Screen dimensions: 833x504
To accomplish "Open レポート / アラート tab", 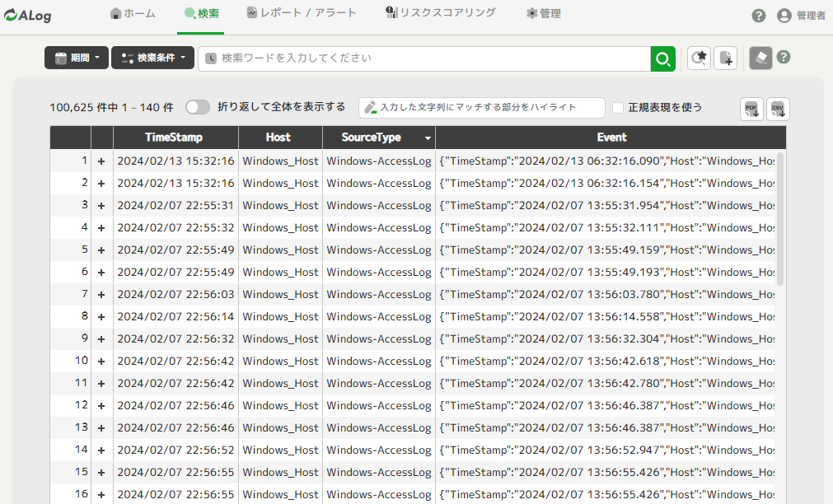I will coord(302,12).
